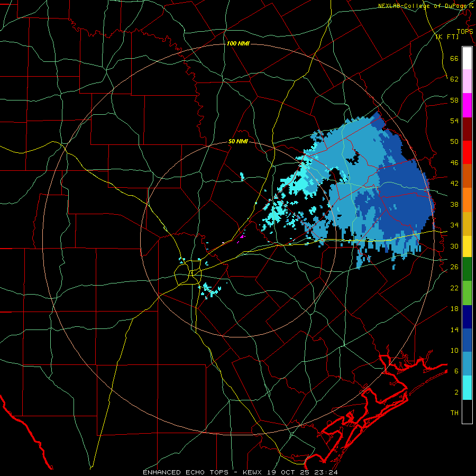Screen dimensions: 476x476
Task: Click the cyan 2 kft legend swatch
Action: [x=467, y=388]
